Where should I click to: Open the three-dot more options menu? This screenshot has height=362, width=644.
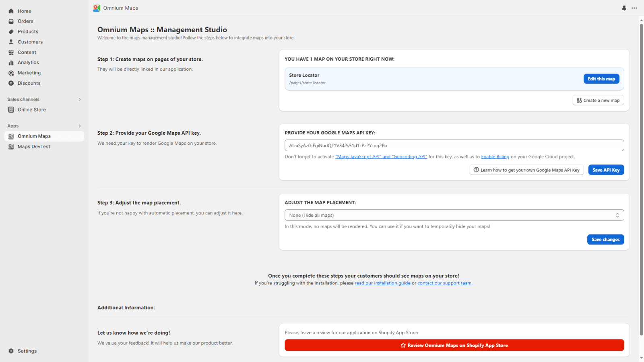tap(634, 8)
